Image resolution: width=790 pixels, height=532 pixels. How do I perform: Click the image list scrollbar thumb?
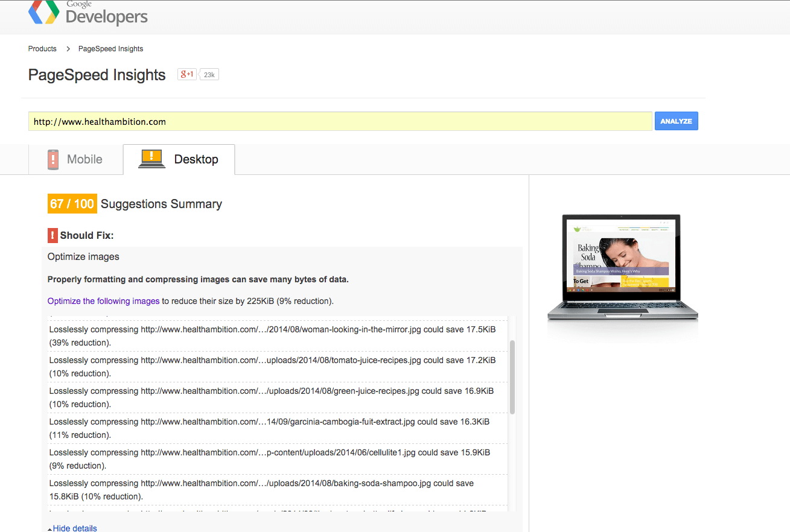(512, 377)
